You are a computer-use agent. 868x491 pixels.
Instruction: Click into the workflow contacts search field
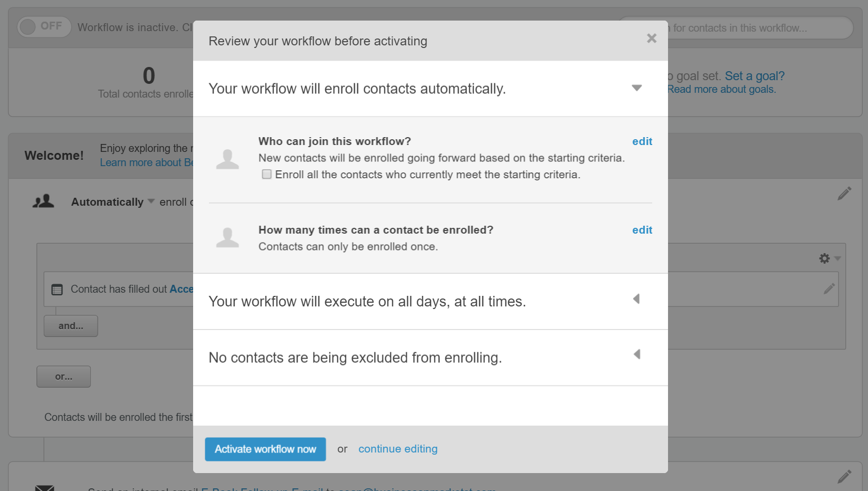tap(739, 27)
